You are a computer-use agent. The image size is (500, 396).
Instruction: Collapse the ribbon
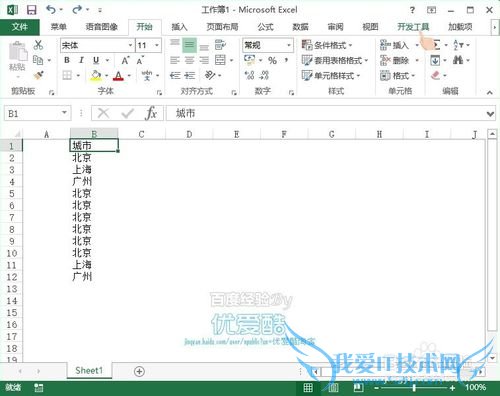tap(489, 93)
